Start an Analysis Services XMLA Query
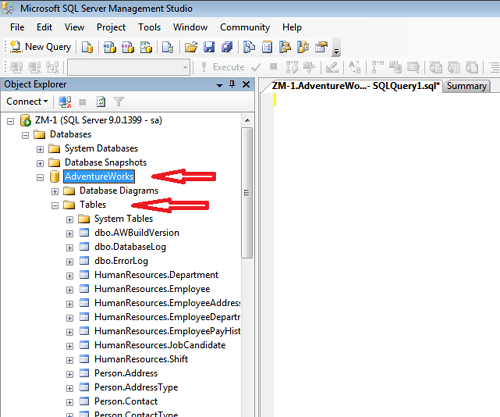 [x=146, y=47]
